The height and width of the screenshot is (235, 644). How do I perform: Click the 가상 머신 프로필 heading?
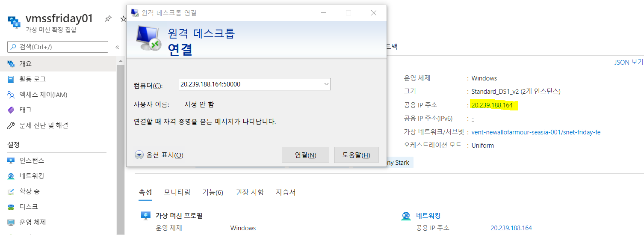(179, 216)
